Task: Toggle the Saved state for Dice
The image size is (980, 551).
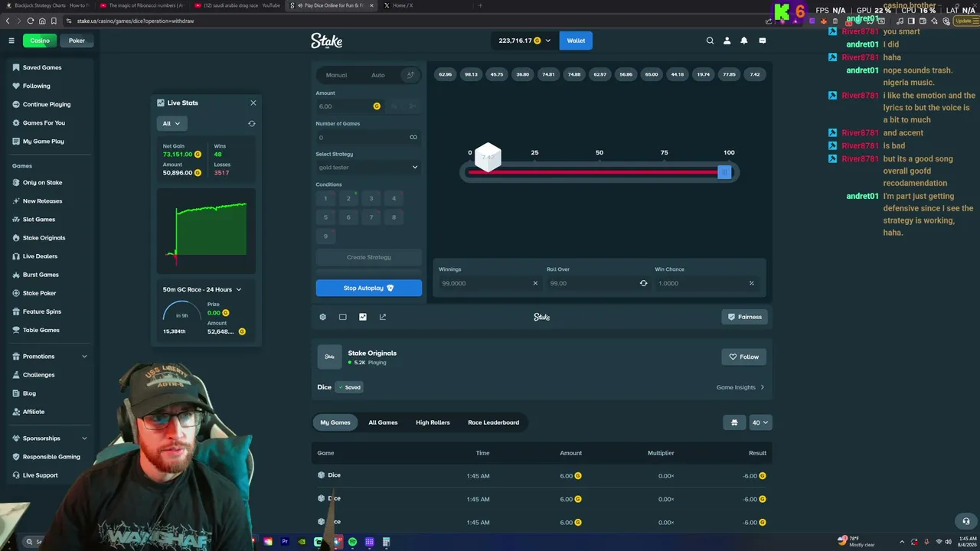Action: 349,387
